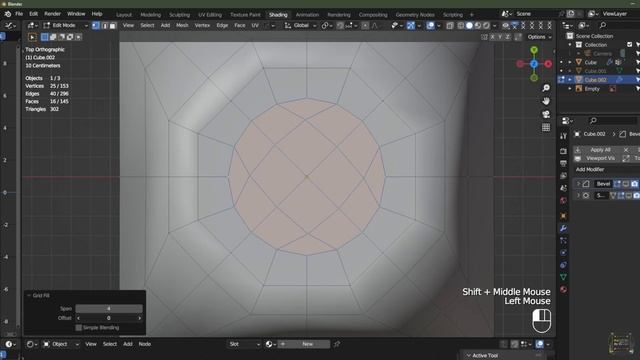Edit the Bevel modifier name field

pos(603,184)
